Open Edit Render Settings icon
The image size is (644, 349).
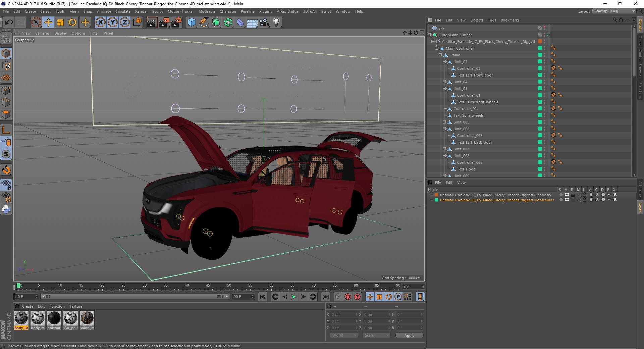click(176, 22)
